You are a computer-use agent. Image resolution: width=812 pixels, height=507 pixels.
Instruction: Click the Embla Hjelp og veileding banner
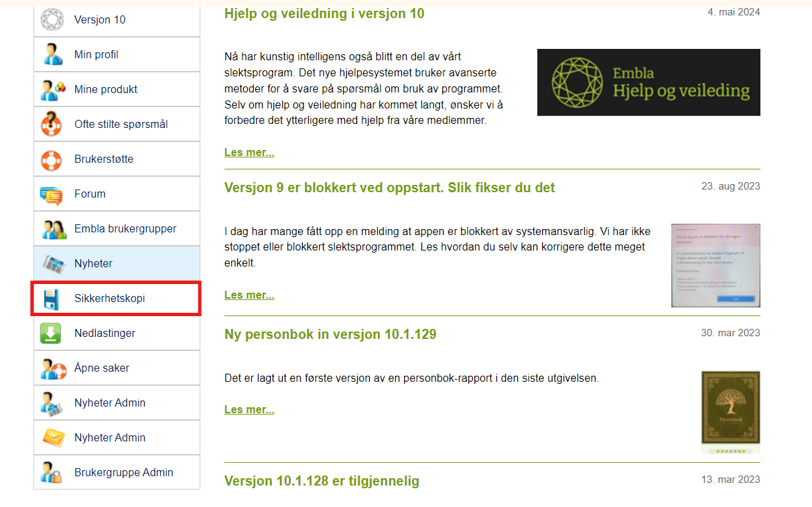pos(649,82)
